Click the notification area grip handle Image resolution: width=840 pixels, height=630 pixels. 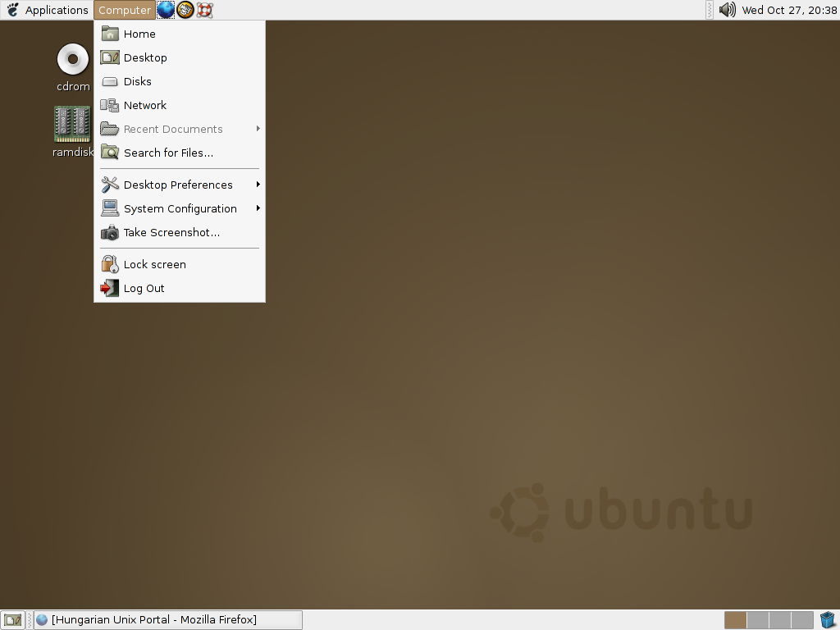point(710,10)
